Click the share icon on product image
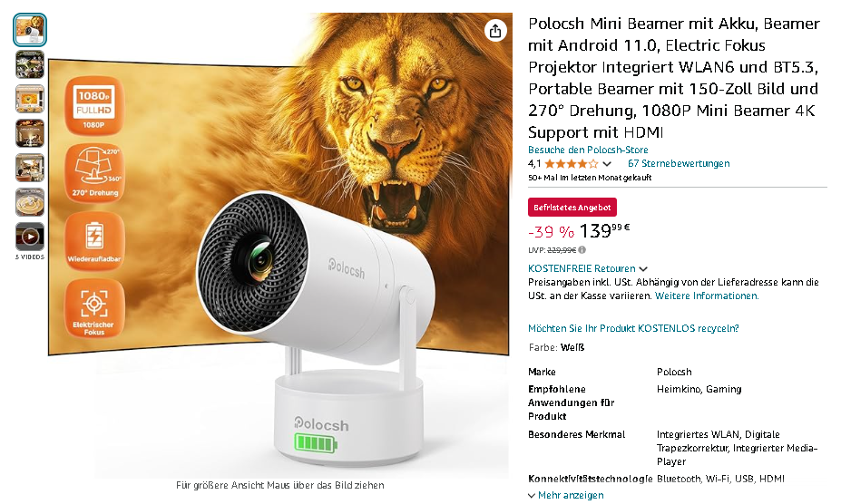 point(495,31)
